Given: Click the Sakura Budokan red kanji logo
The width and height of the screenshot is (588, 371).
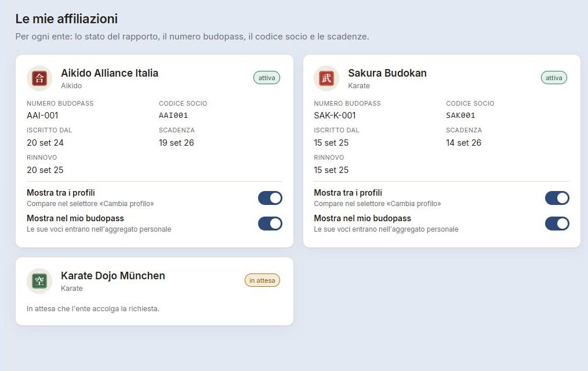Looking at the screenshot, I should [x=326, y=78].
